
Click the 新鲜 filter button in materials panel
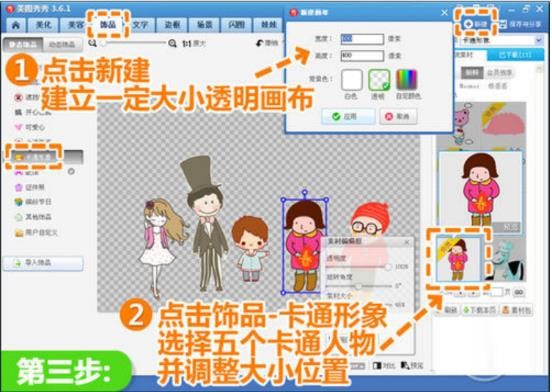(x=472, y=73)
